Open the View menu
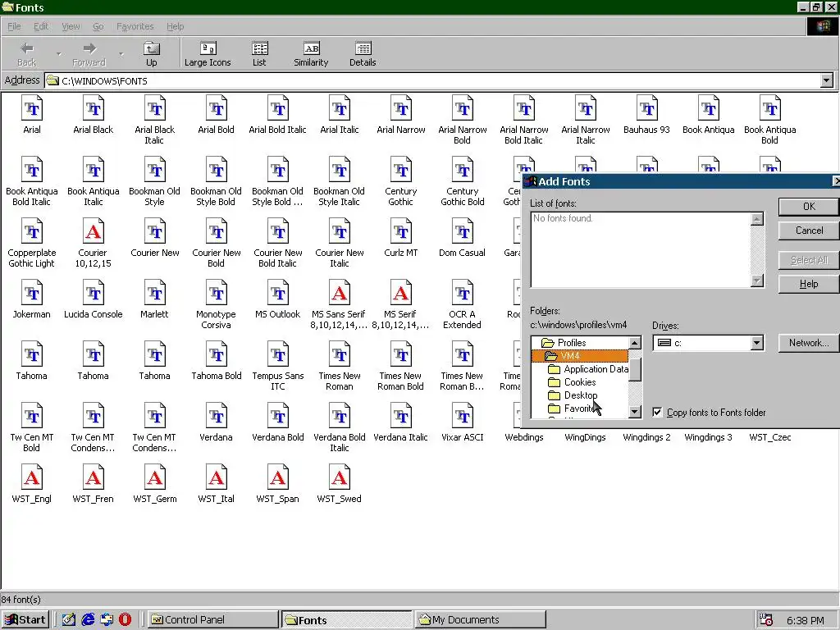Viewport: 840px width, 630px height. pyautogui.click(x=71, y=26)
